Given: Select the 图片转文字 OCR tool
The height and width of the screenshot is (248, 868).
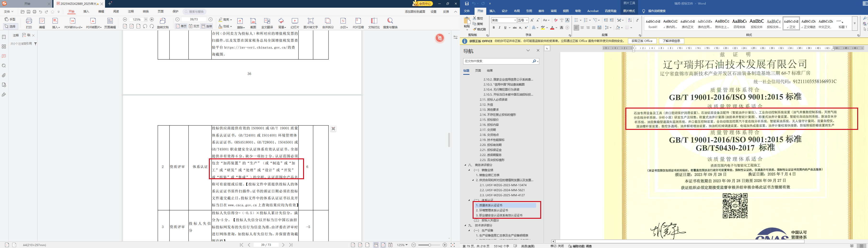Looking at the screenshot, I should point(310,22).
